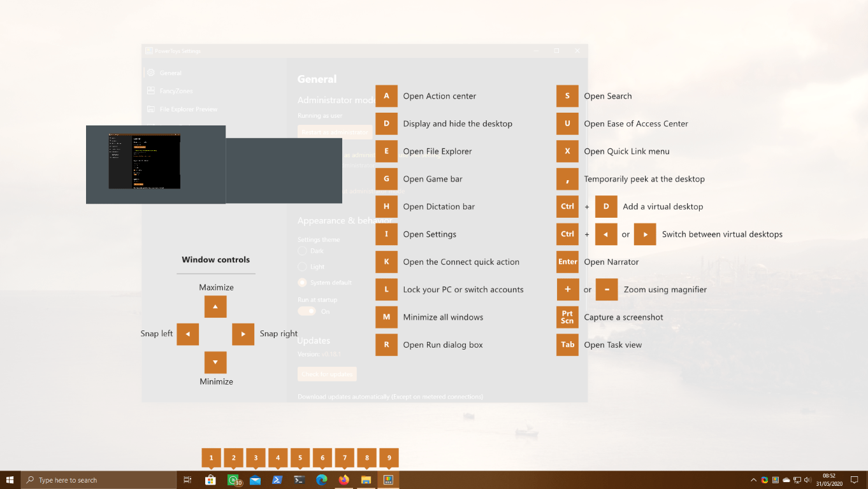
Task: Open Task View on the taskbar
Action: click(187, 479)
